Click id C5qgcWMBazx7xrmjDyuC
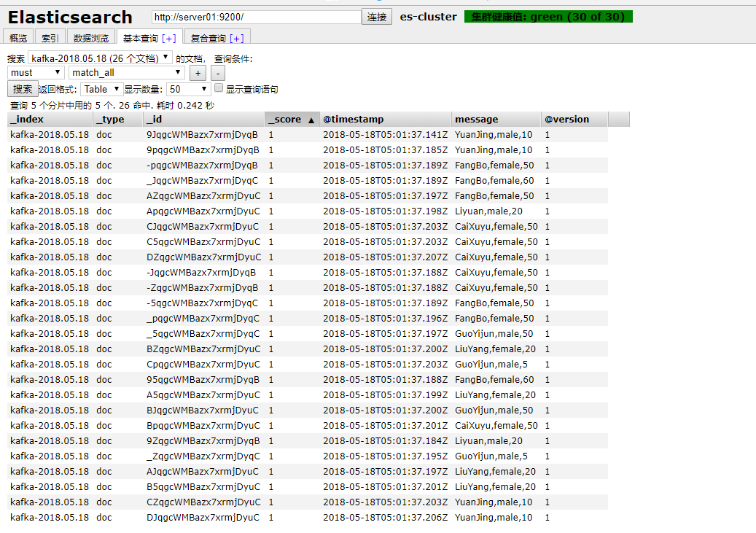The height and width of the screenshot is (533, 756). (x=203, y=242)
